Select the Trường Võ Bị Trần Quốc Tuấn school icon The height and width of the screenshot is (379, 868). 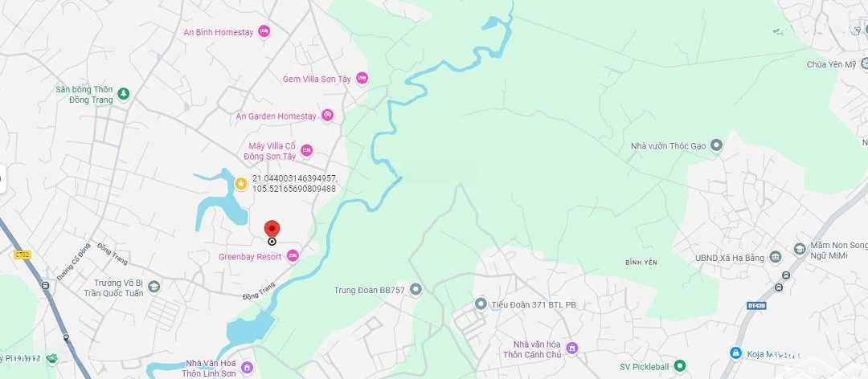point(154,286)
